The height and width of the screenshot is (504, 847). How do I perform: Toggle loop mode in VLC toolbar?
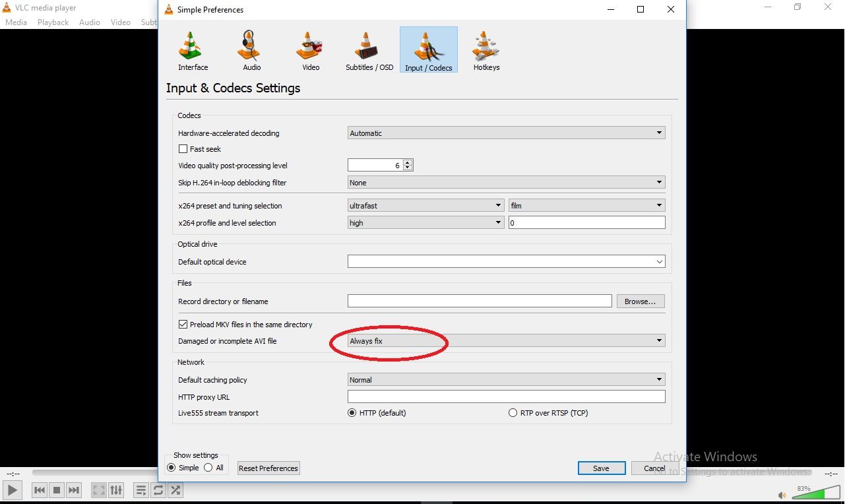click(158, 490)
